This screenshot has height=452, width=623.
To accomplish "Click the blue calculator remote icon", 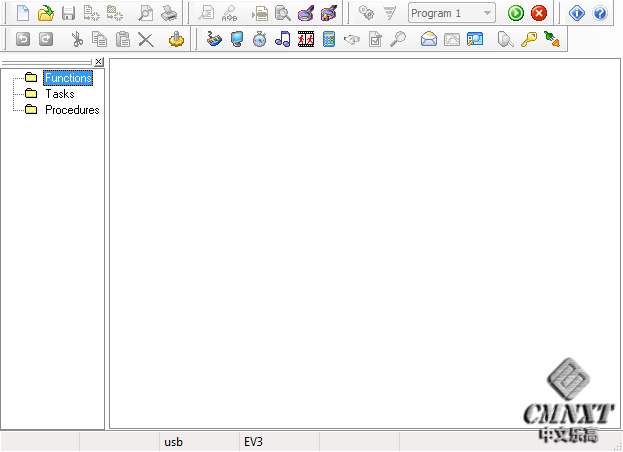I will 329,39.
